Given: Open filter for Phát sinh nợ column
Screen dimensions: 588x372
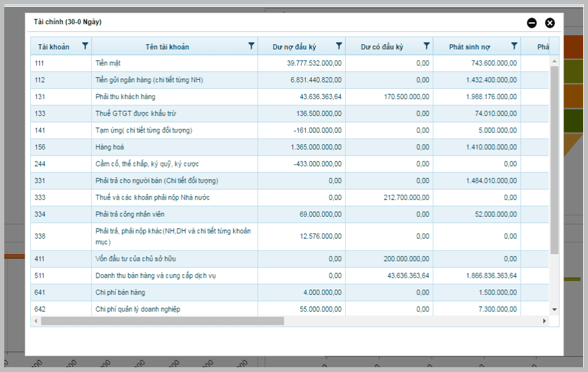Looking at the screenshot, I should click(514, 46).
